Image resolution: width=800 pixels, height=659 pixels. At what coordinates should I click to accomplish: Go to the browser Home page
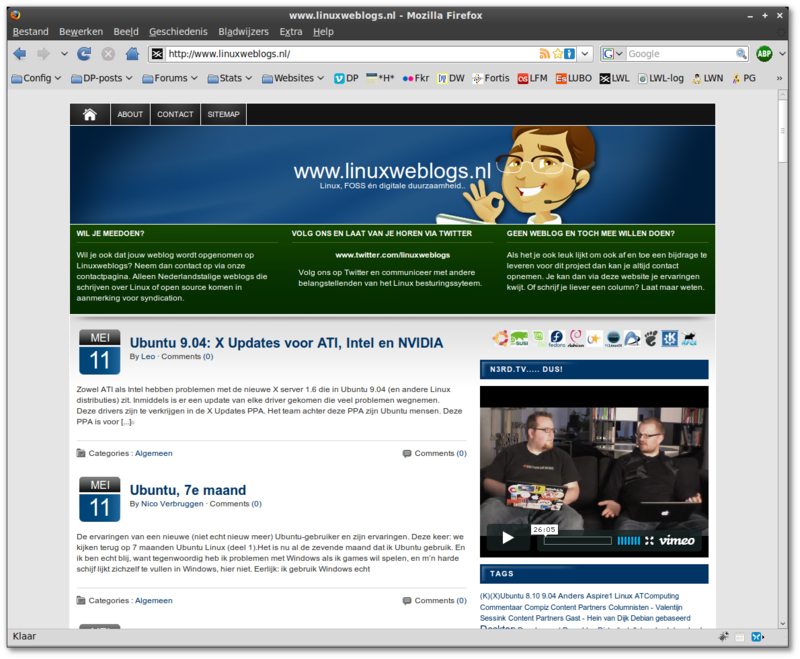[132, 54]
